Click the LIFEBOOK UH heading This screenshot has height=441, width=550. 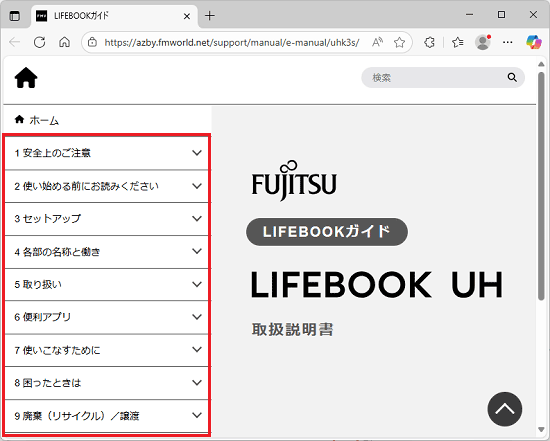[x=377, y=285]
